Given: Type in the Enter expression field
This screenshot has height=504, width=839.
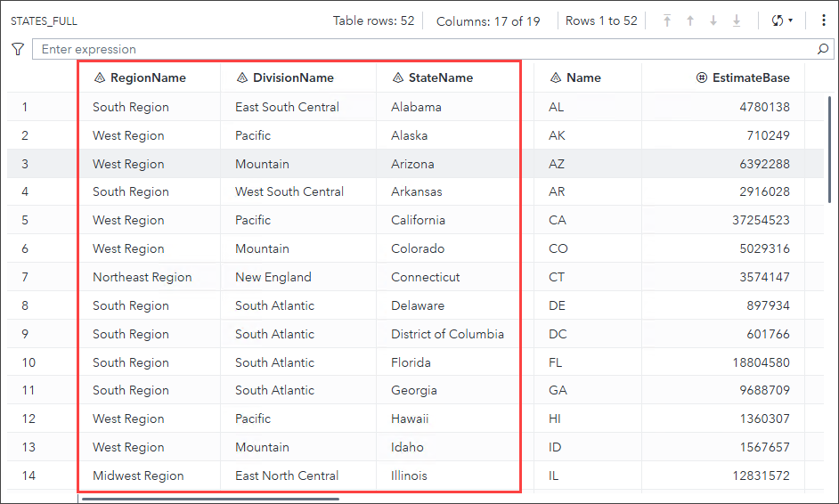Looking at the screenshot, I should (428, 50).
